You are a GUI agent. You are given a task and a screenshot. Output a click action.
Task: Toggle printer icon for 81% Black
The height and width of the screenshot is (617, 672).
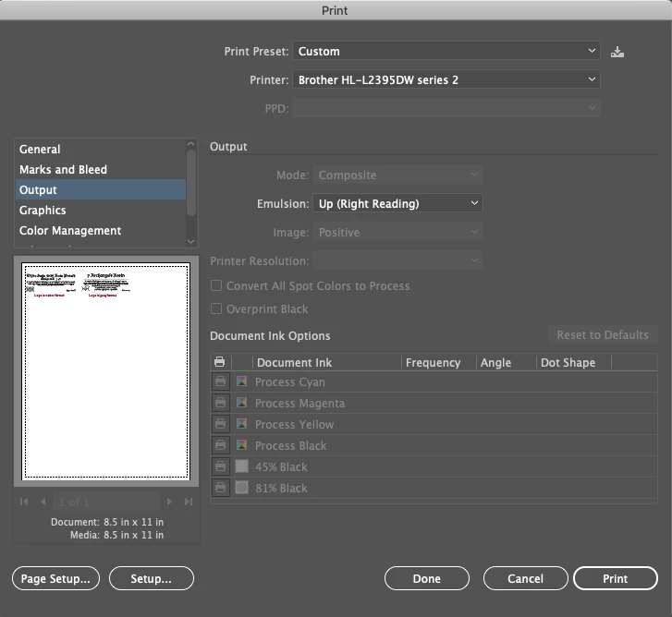[220, 488]
